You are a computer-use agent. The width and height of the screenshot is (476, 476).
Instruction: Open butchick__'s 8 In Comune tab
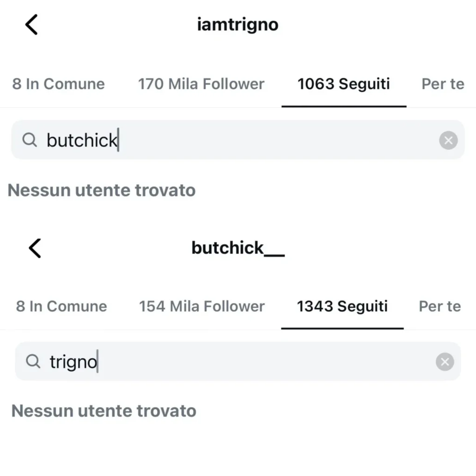pos(61,306)
